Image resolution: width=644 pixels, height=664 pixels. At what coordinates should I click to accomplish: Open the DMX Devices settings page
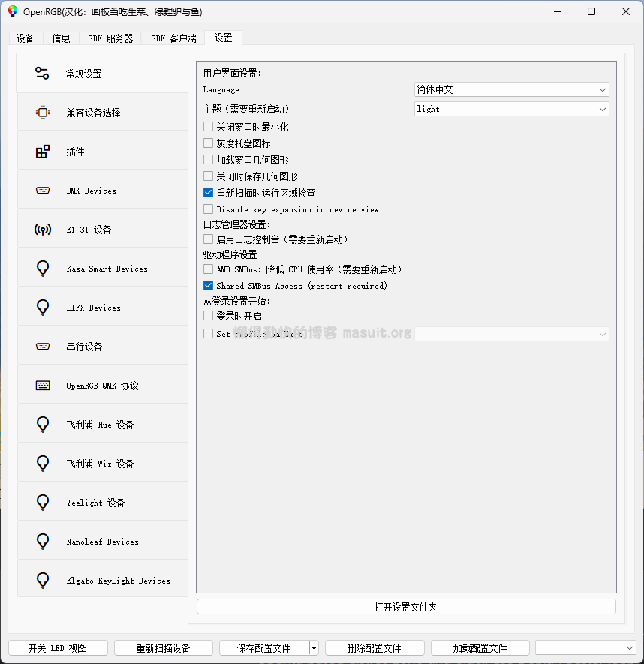coord(90,190)
